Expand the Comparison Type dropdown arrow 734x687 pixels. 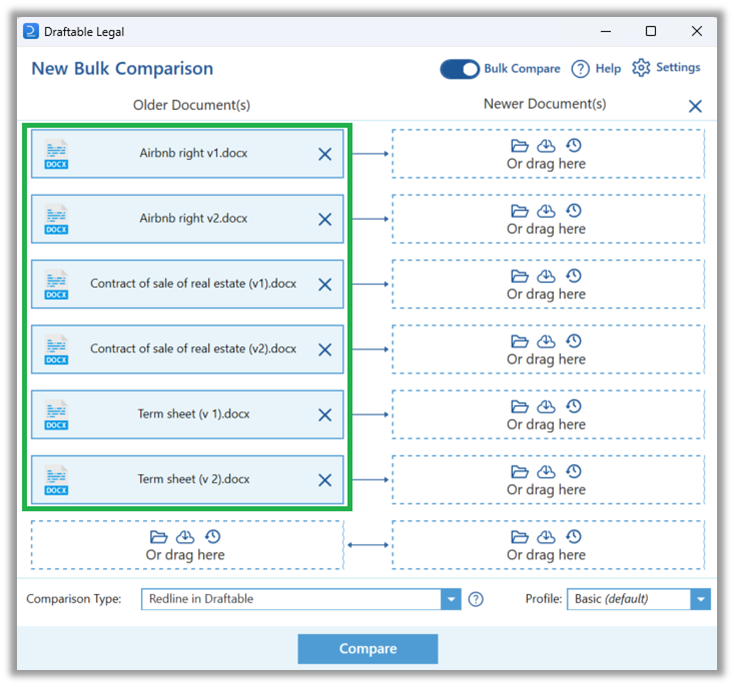pyautogui.click(x=451, y=599)
